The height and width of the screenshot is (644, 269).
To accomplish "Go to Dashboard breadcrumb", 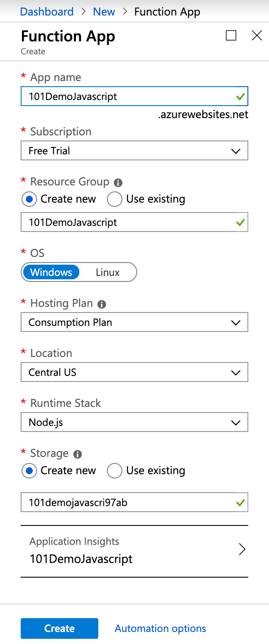I will point(47,12).
